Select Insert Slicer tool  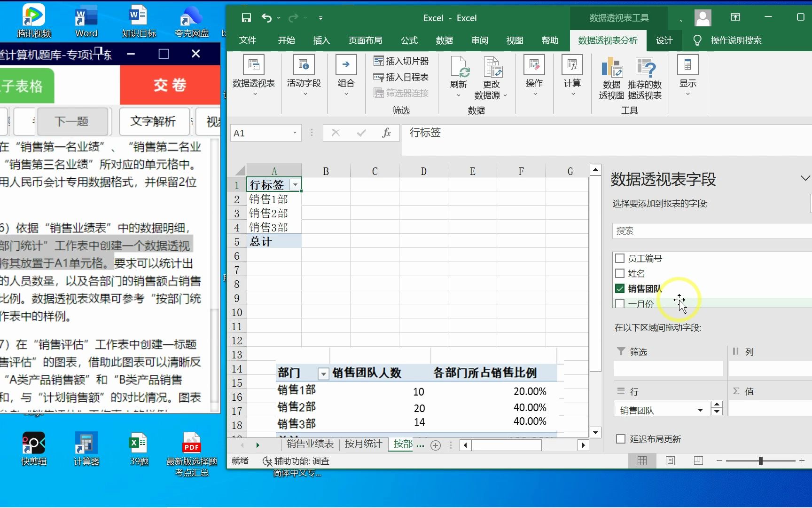[401, 60]
